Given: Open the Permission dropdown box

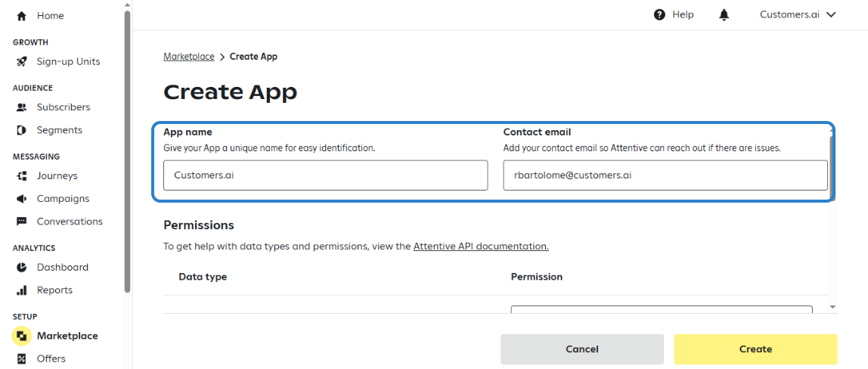Looking at the screenshot, I should (662, 309).
